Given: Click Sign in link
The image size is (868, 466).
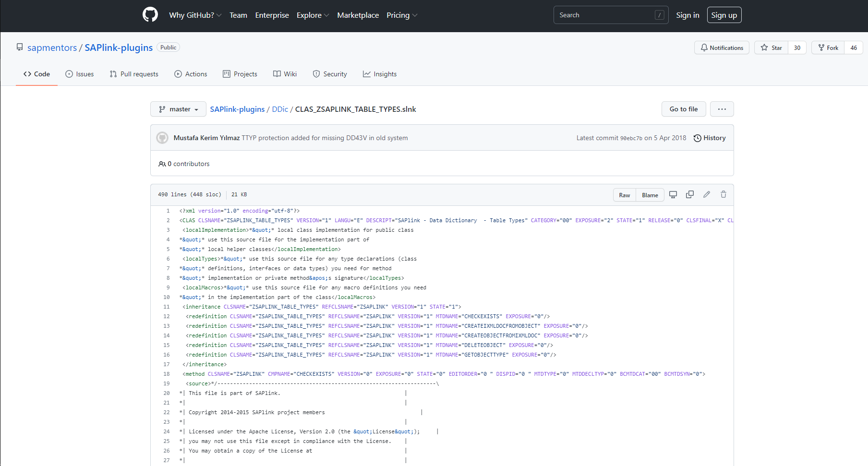Looking at the screenshot, I should [687, 15].
